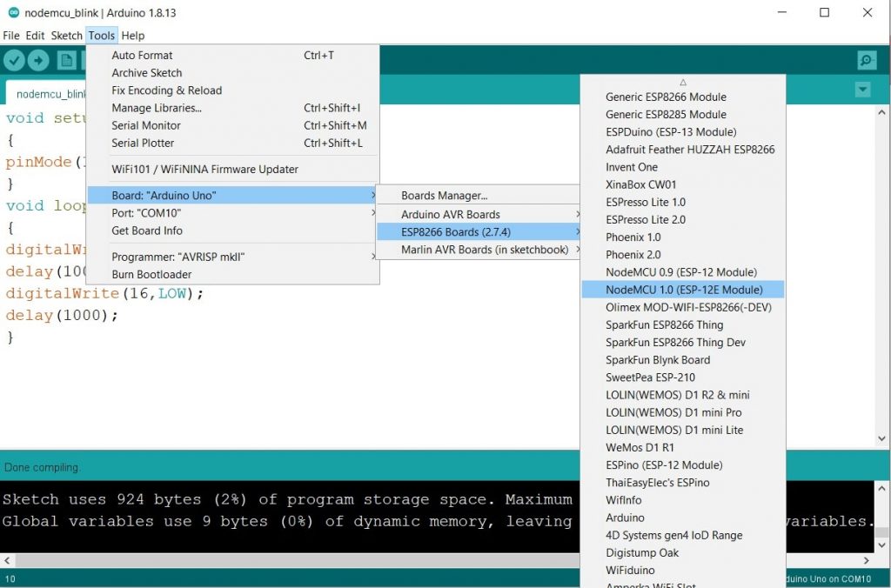
Task: Expand Marlin AVR Boards (in sketchbook)
Action: (x=479, y=250)
